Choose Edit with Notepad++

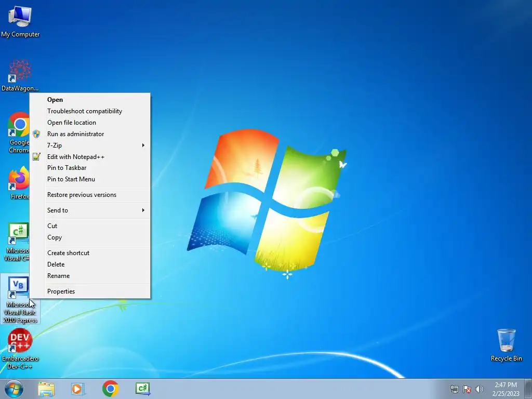(90, 157)
